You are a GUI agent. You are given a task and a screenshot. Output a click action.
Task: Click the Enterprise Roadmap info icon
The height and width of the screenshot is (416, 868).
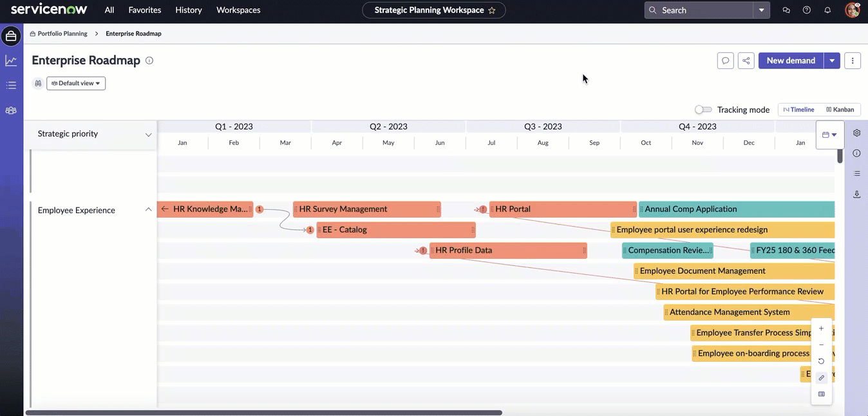[149, 61]
